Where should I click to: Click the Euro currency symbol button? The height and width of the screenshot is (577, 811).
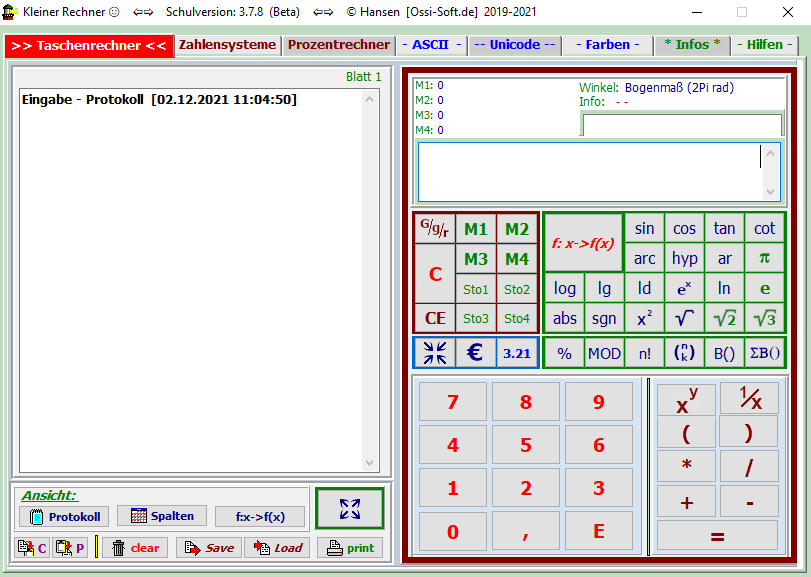pos(475,353)
